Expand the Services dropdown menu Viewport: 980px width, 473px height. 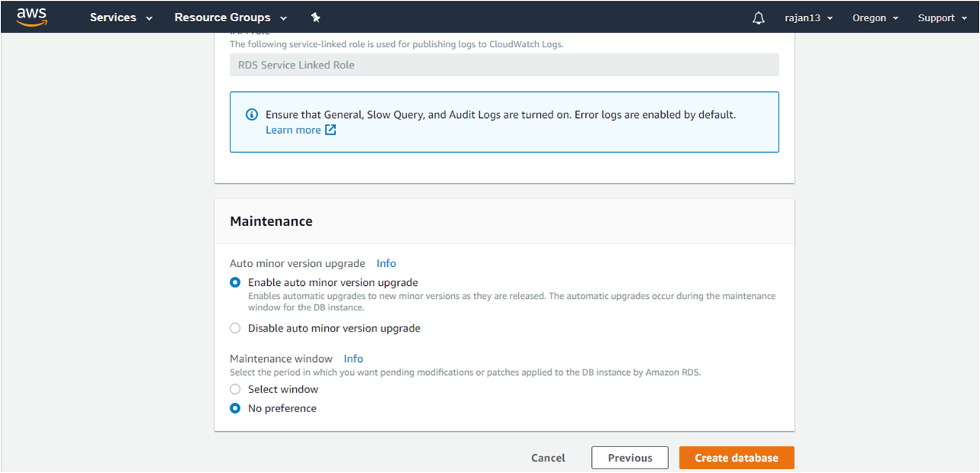[x=121, y=17]
